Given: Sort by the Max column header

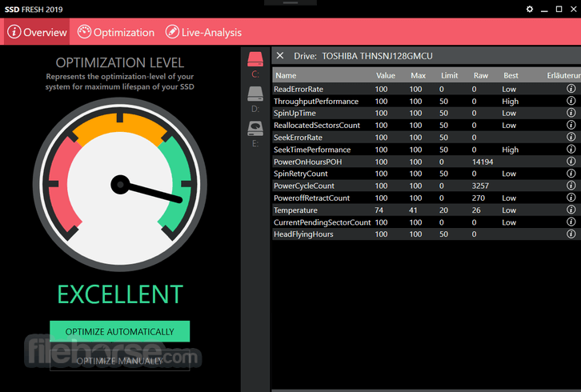Looking at the screenshot, I should pos(418,75).
